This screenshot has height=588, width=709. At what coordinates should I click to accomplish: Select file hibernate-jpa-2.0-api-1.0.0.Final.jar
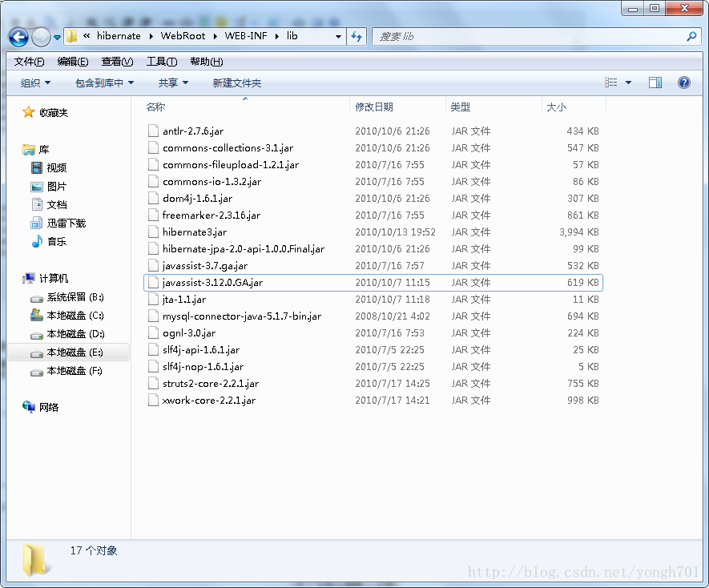373,249
